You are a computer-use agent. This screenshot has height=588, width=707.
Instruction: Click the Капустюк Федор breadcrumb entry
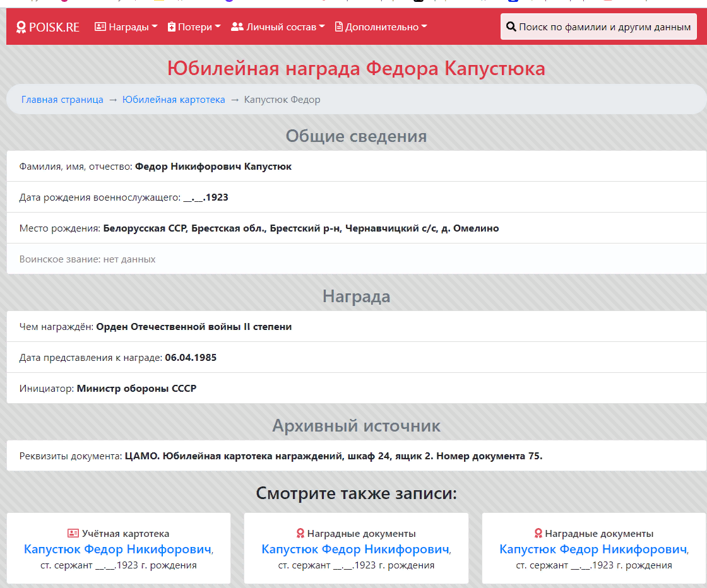pos(283,99)
